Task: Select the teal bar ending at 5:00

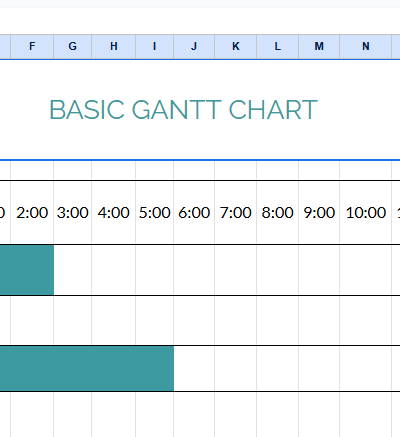Action: [x=87, y=368]
